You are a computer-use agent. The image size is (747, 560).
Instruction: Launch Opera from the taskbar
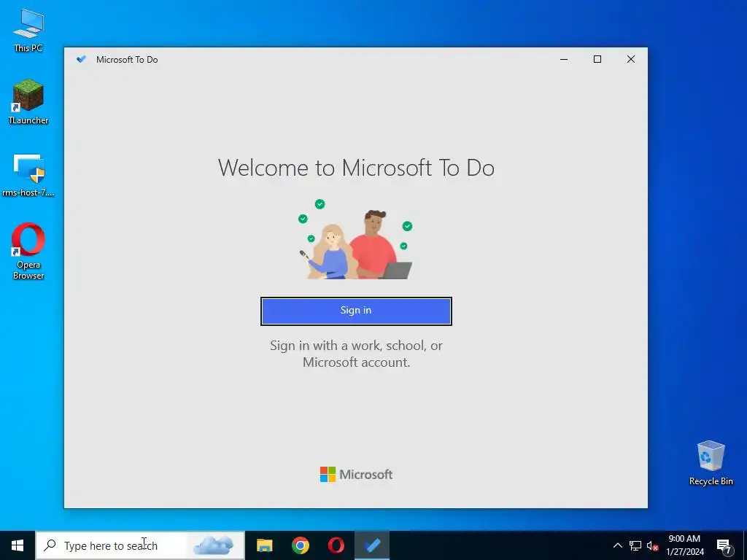(336, 545)
